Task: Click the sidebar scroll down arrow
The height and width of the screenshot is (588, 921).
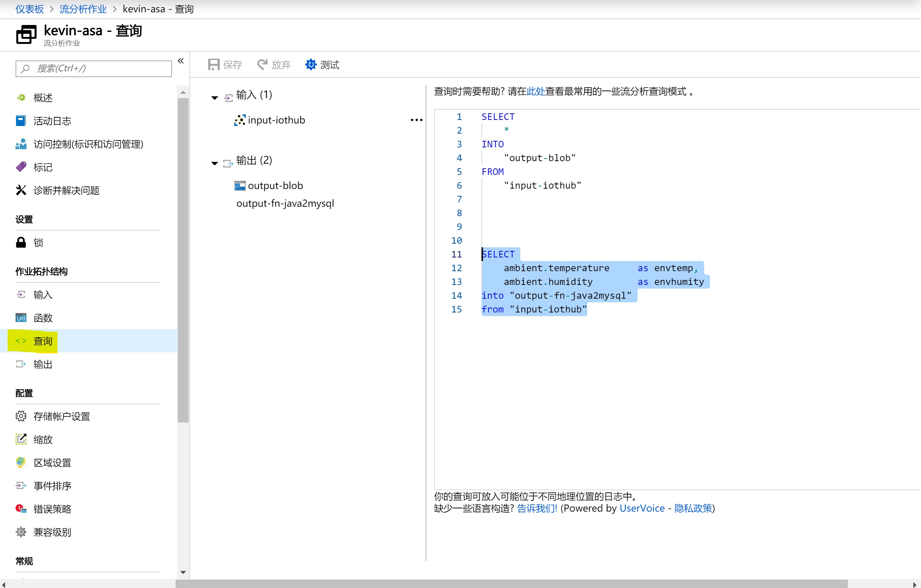Action: pos(183,572)
